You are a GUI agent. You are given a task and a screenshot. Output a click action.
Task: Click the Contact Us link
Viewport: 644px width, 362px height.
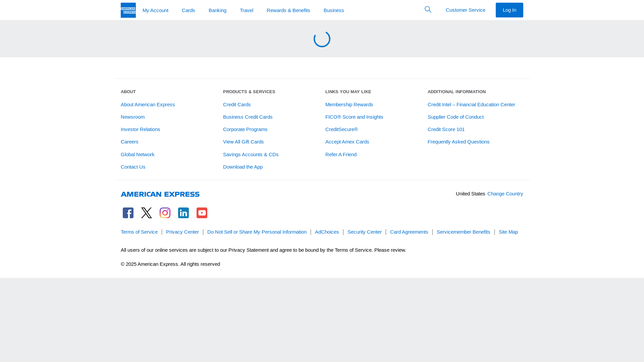click(x=133, y=167)
